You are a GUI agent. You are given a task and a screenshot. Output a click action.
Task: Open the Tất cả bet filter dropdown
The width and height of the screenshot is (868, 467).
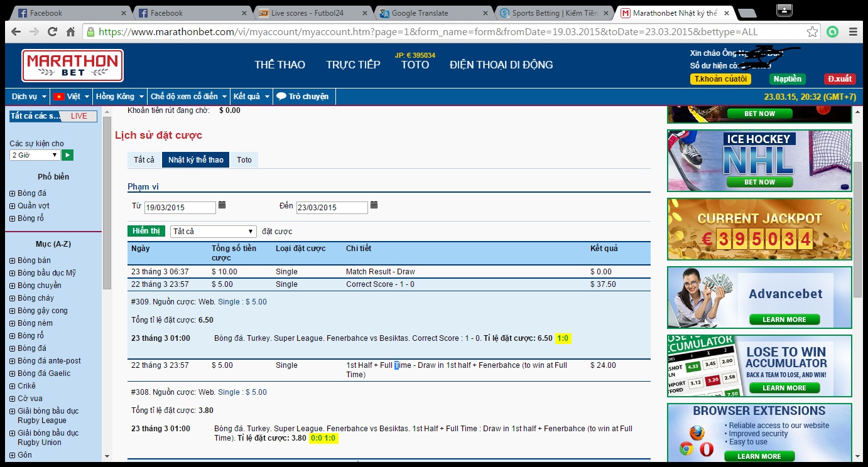214,232
